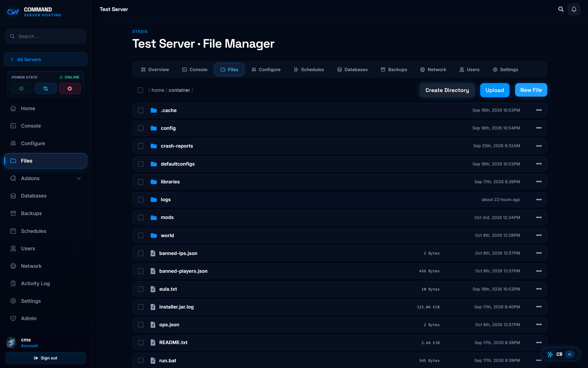The image size is (588, 368).
Task: Open banned-players.json file name
Action: click(183, 271)
